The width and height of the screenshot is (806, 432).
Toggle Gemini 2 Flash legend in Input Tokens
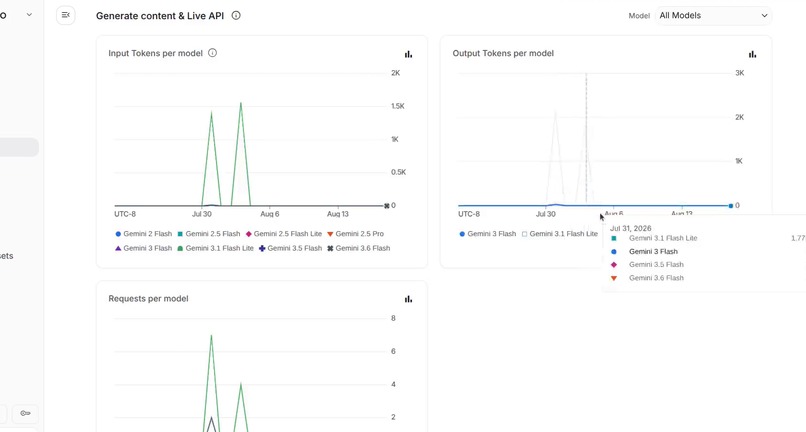[143, 233]
